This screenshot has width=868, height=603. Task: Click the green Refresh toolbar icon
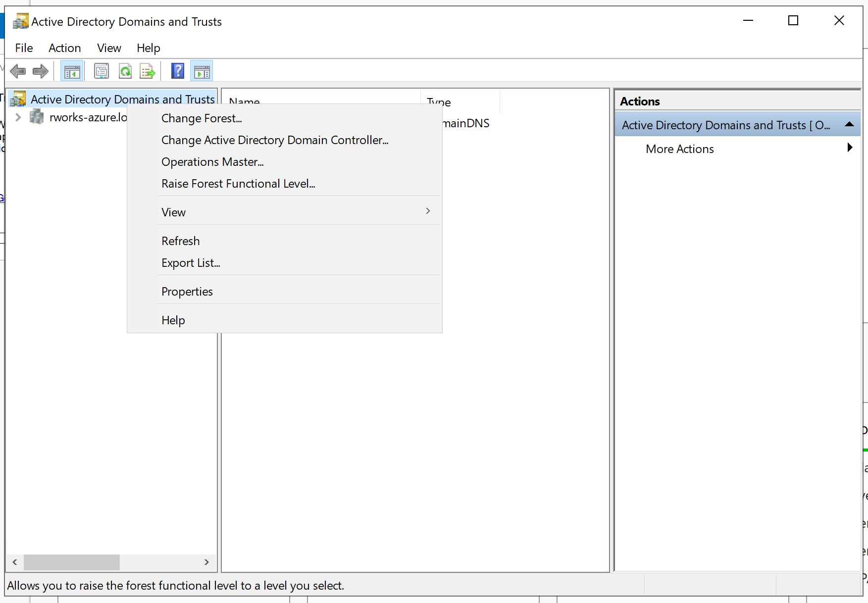125,71
